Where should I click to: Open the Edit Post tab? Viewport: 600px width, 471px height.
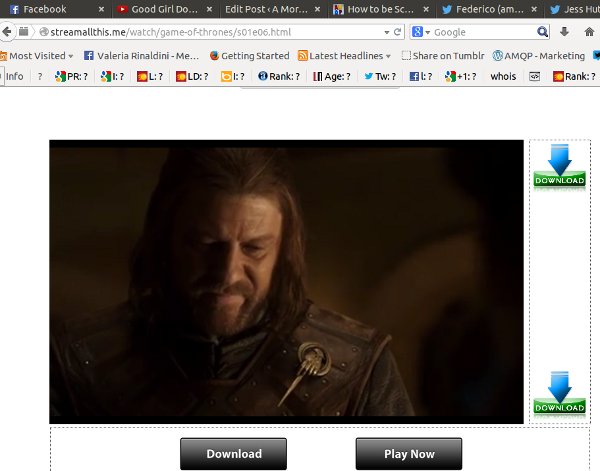(x=273, y=9)
